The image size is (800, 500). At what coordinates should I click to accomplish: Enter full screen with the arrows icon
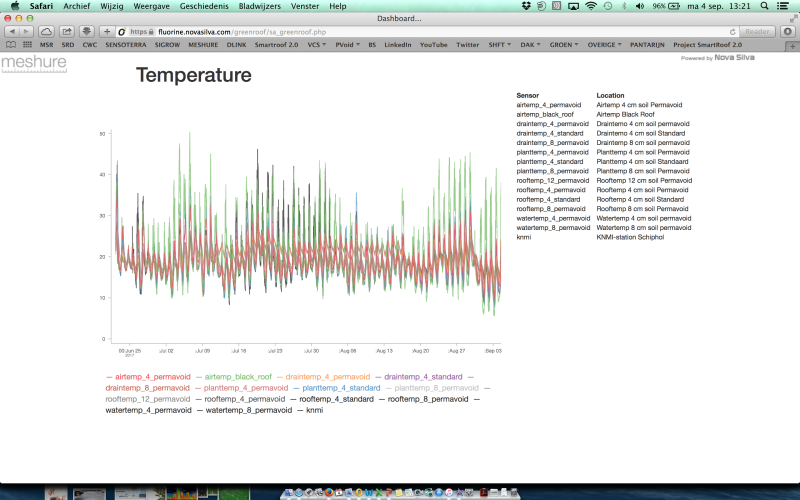pos(793,18)
